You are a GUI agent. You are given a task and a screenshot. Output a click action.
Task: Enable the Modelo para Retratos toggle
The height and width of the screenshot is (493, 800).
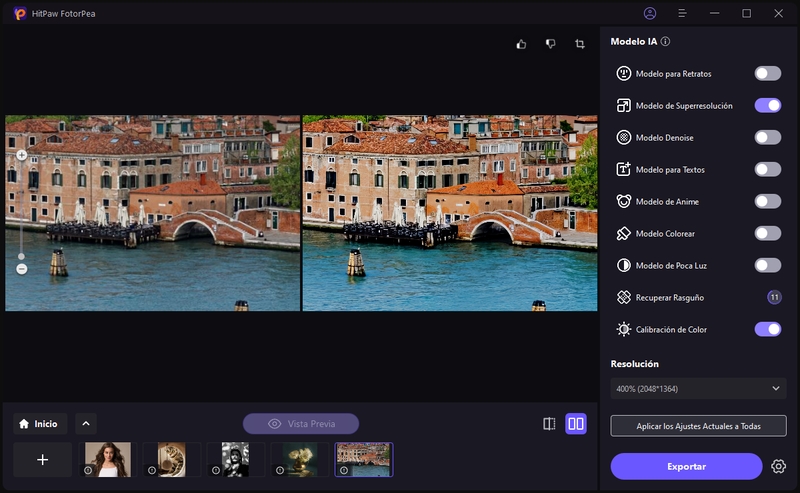point(767,73)
